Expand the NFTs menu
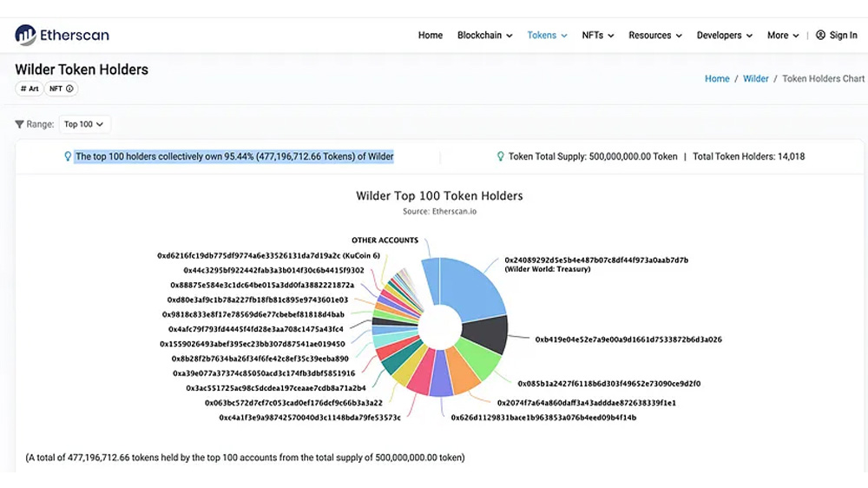Screen dimensions: 868x488 click(x=598, y=35)
